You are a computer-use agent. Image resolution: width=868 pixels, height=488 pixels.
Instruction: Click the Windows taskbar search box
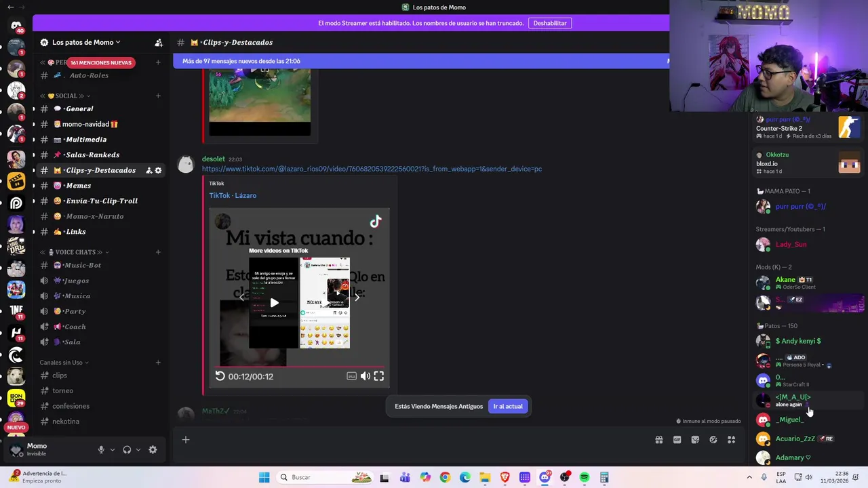point(325,477)
